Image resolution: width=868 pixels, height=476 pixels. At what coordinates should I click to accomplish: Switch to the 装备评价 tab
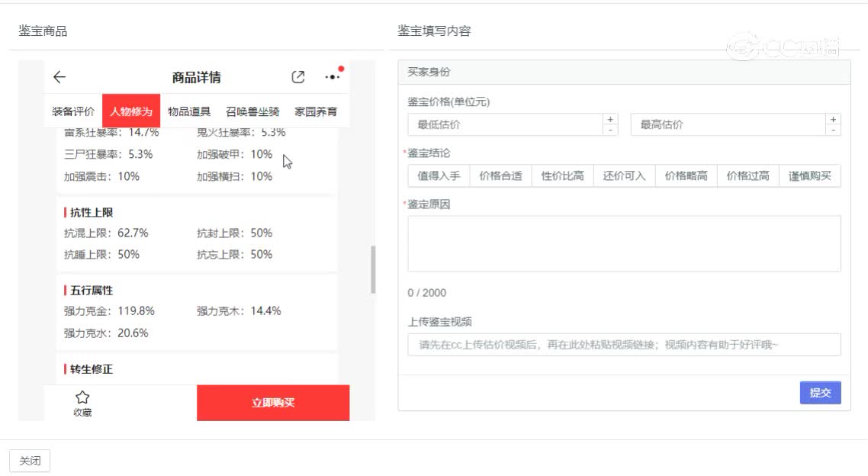click(73, 111)
